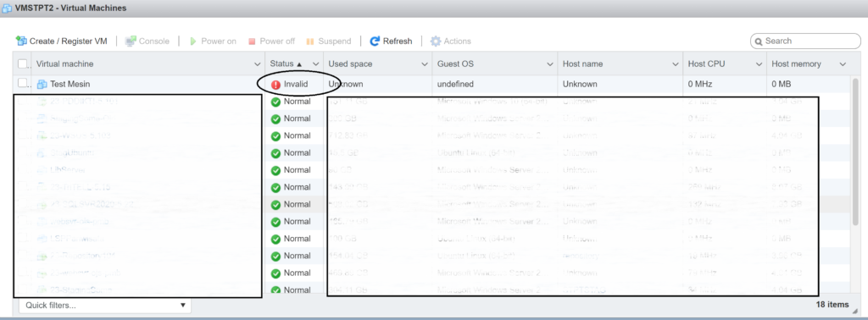868x320 pixels.
Task: Open the Virtual machine column dropdown chevron
Action: (x=257, y=64)
